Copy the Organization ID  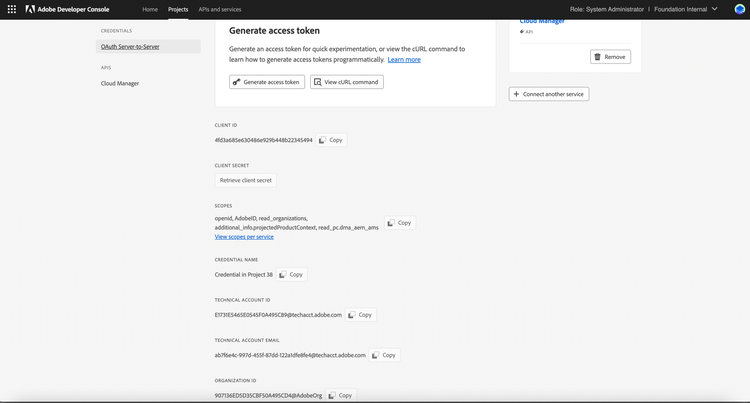341,395
